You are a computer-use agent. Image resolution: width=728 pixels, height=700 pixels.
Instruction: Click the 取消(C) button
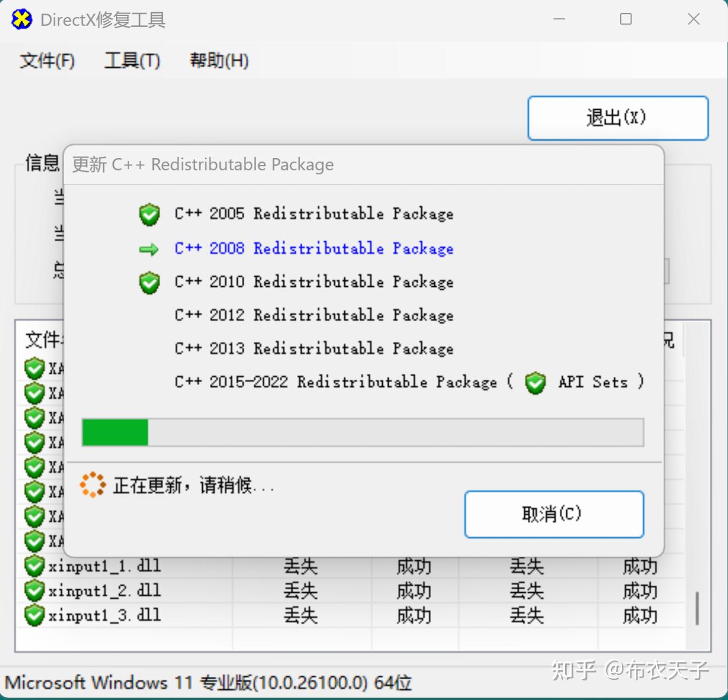[x=554, y=514]
